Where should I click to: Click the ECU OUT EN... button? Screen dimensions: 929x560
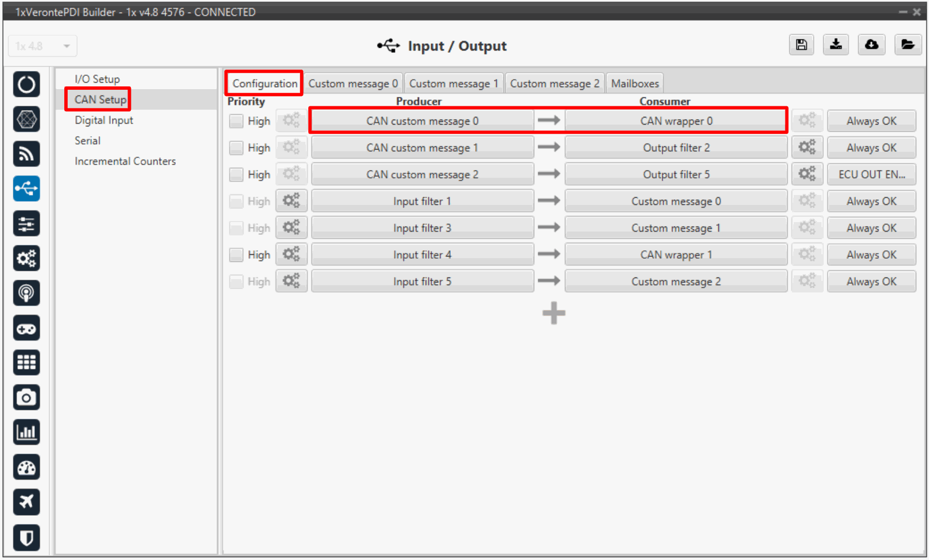871,174
